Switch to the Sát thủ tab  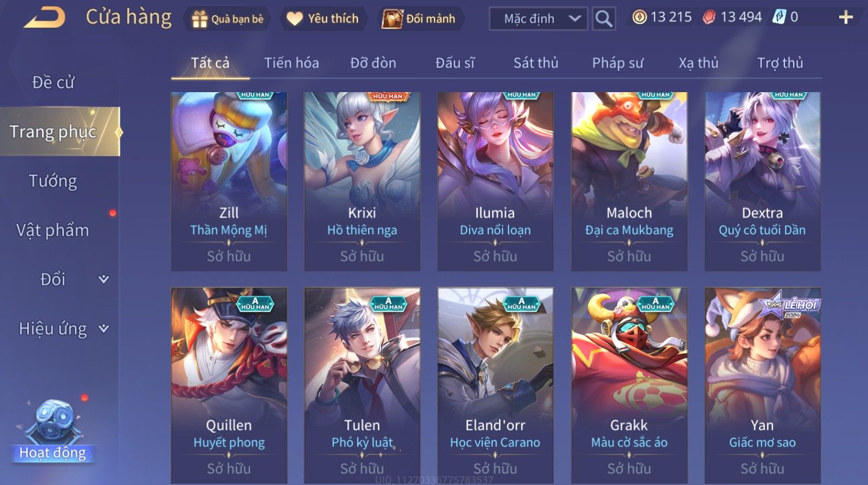coord(536,63)
